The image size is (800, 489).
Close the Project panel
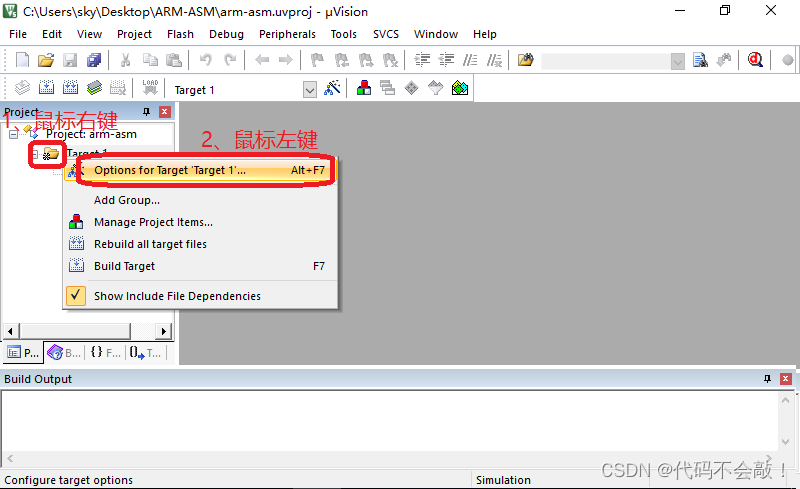165,112
